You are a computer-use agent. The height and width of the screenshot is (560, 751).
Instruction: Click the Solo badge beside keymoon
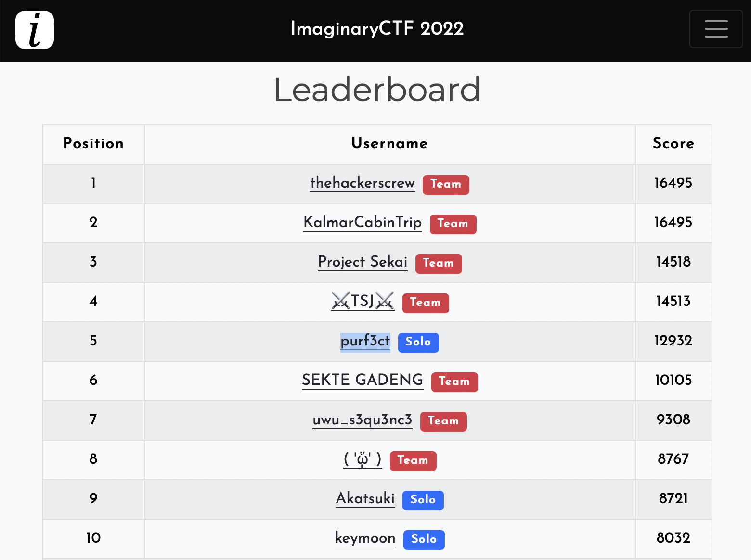click(x=424, y=540)
